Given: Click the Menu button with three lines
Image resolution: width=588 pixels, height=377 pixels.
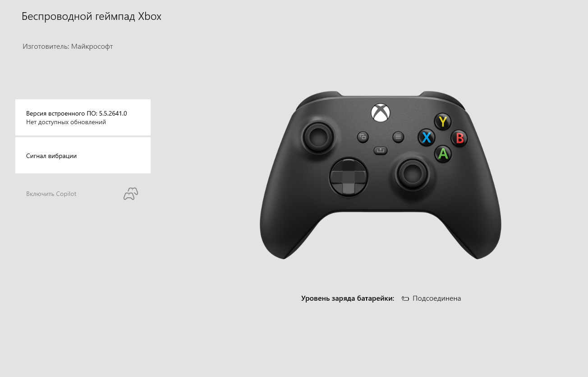Looking at the screenshot, I should tap(398, 136).
